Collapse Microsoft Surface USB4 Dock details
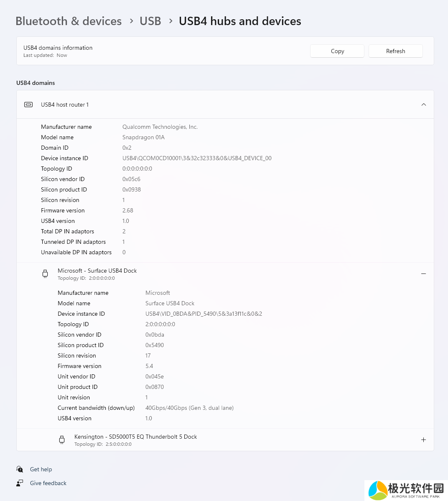This screenshot has height=501, width=448. 423,274
